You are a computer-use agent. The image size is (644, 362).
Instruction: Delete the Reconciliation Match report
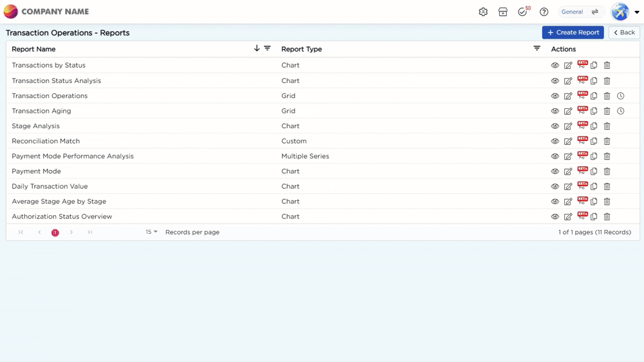pyautogui.click(x=607, y=141)
